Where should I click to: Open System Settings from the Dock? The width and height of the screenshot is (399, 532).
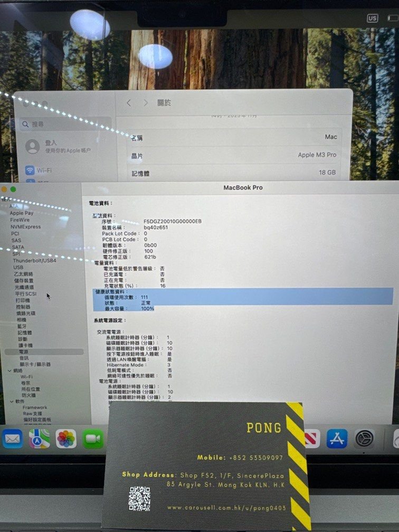[x=364, y=439]
